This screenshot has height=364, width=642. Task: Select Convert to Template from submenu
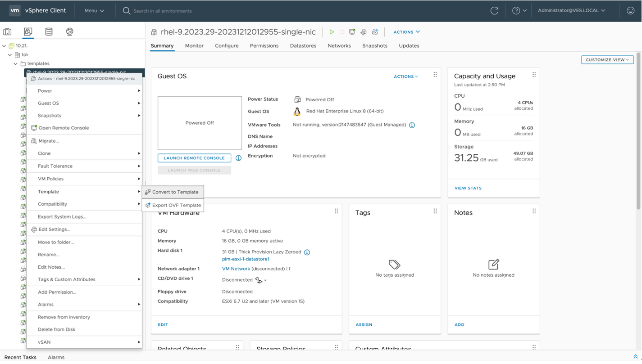(x=175, y=192)
